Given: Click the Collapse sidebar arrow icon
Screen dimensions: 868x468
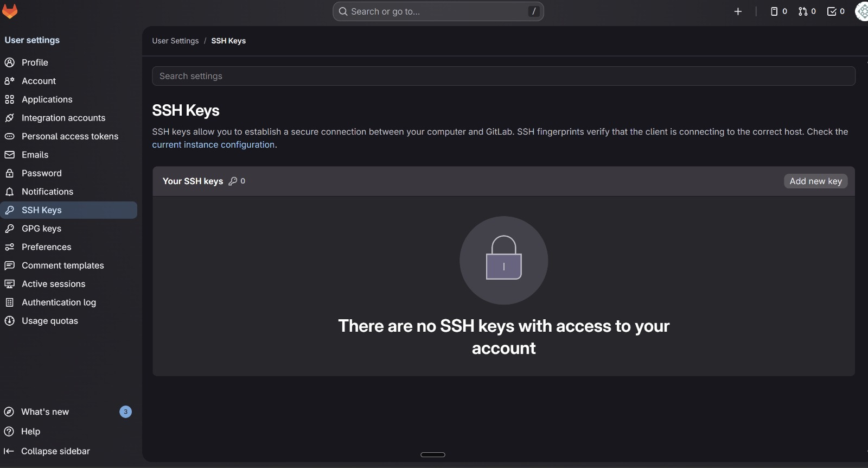Looking at the screenshot, I should (x=9, y=451).
